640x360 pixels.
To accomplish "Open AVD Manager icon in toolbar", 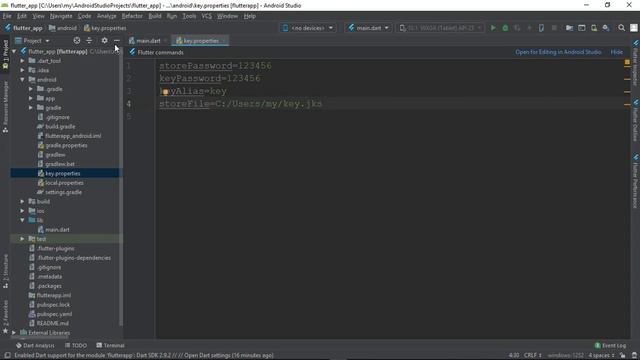I will coord(594,28).
